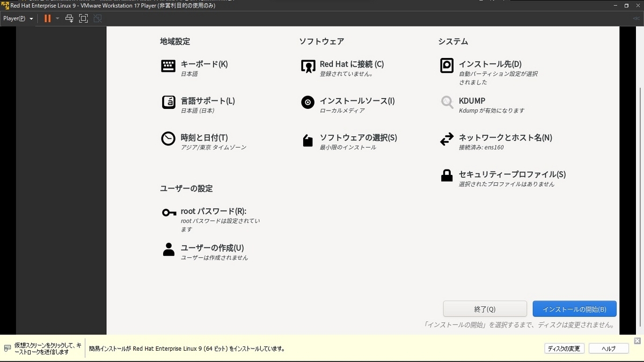Click the root パスワードは設定されています text
Image resolution: width=644 pixels, height=362 pixels.
[221, 225]
